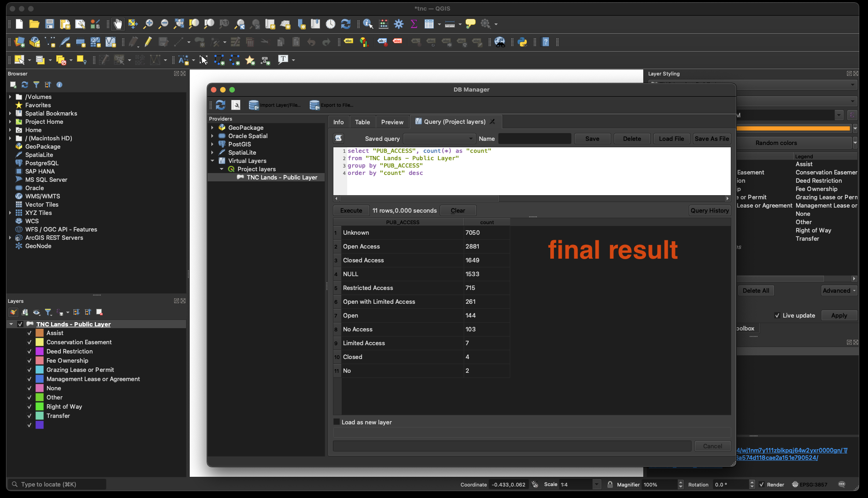Screen dimensions: 868x498
Task: Switch to the Preview tab in DB Manager
Action: coord(392,122)
